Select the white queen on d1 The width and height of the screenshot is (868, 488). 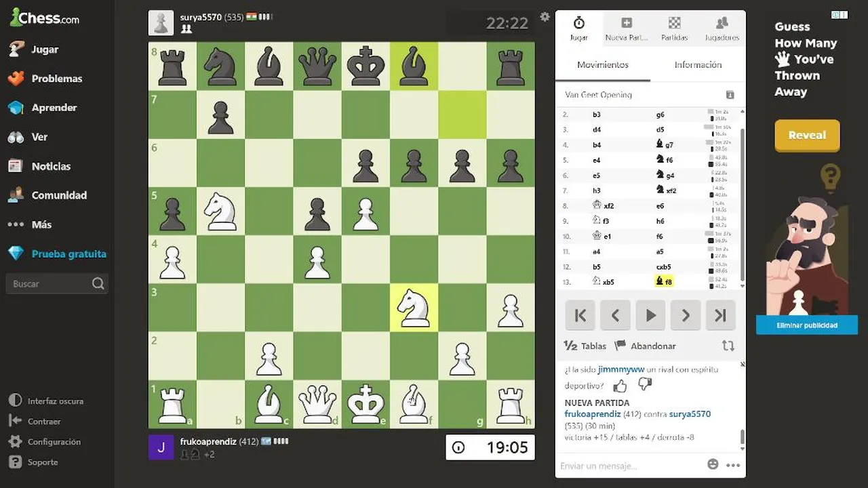tap(317, 404)
